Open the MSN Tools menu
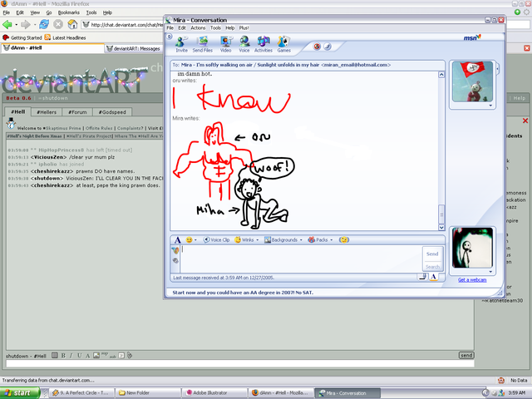 pos(215,27)
